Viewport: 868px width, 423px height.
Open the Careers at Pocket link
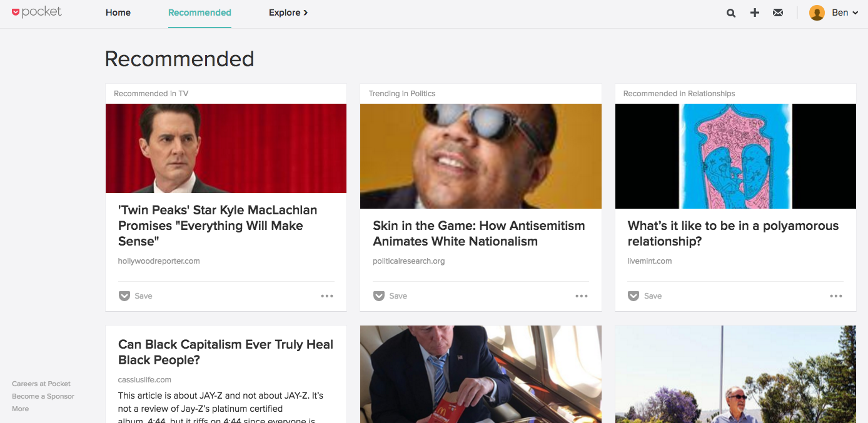[x=41, y=384]
